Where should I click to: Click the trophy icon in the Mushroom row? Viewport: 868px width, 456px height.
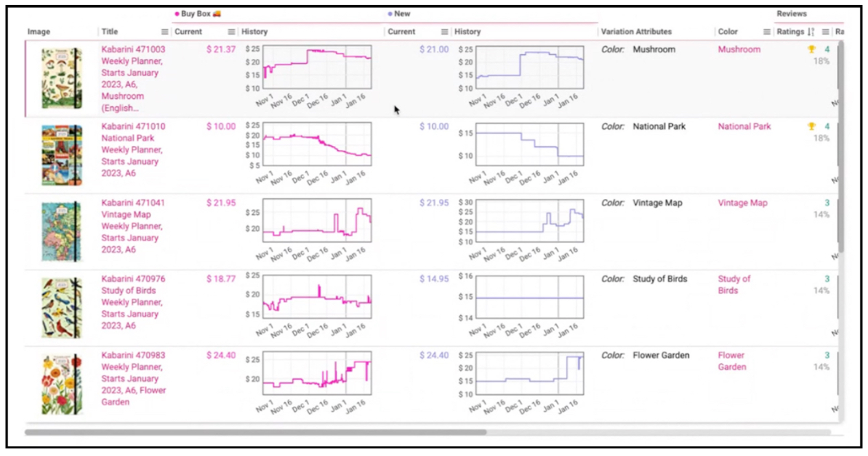811,49
